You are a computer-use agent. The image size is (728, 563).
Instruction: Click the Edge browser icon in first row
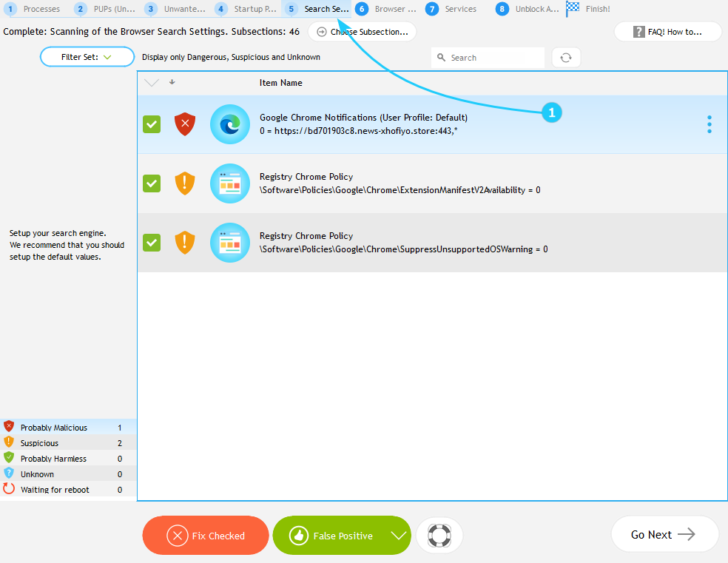[x=230, y=124]
